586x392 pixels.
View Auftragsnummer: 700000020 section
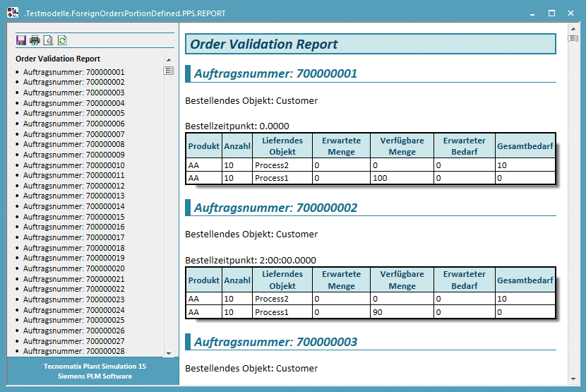pos(73,268)
